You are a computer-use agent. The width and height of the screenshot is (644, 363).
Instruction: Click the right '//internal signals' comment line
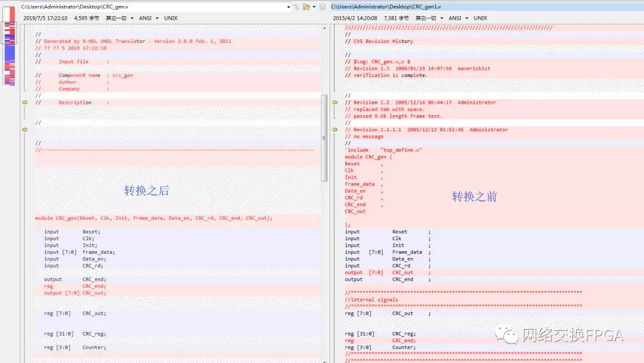(x=371, y=300)
